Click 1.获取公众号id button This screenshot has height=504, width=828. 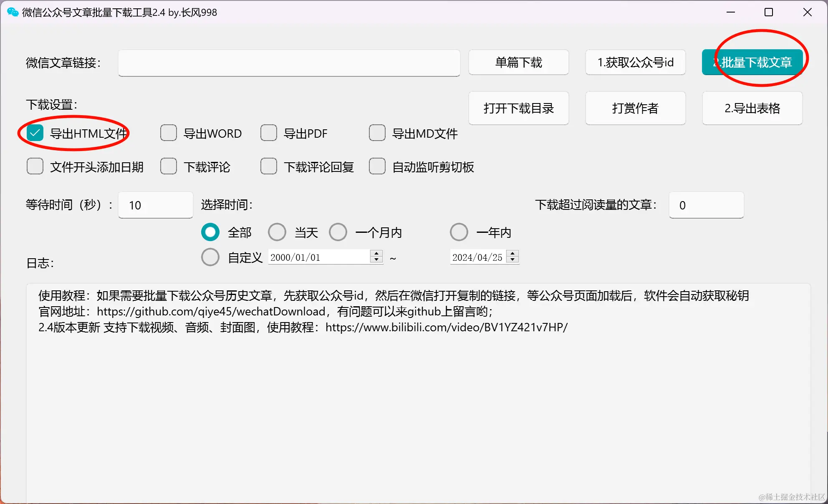click(x=635, y=63)
